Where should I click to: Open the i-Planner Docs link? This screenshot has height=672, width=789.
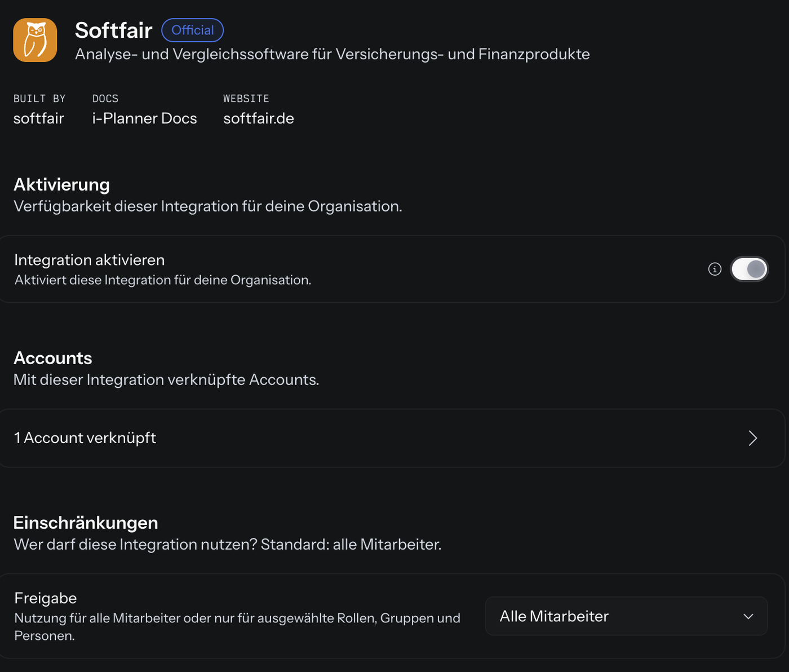pos(144,118)
